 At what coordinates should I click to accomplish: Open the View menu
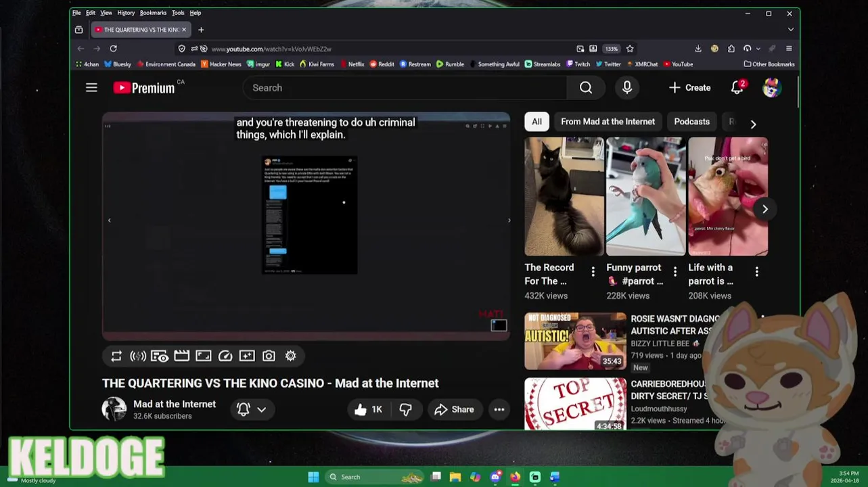(106, 13)
